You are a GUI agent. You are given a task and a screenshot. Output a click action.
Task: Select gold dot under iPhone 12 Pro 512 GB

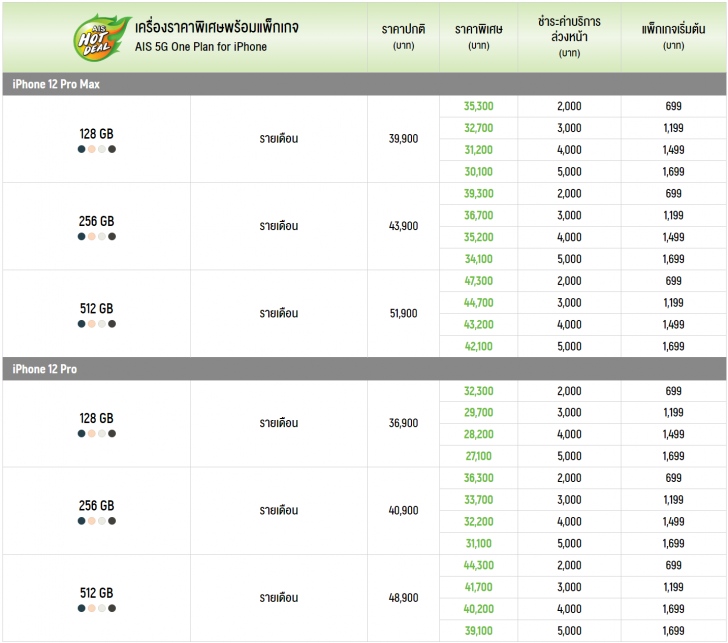[x=91, y=608]
